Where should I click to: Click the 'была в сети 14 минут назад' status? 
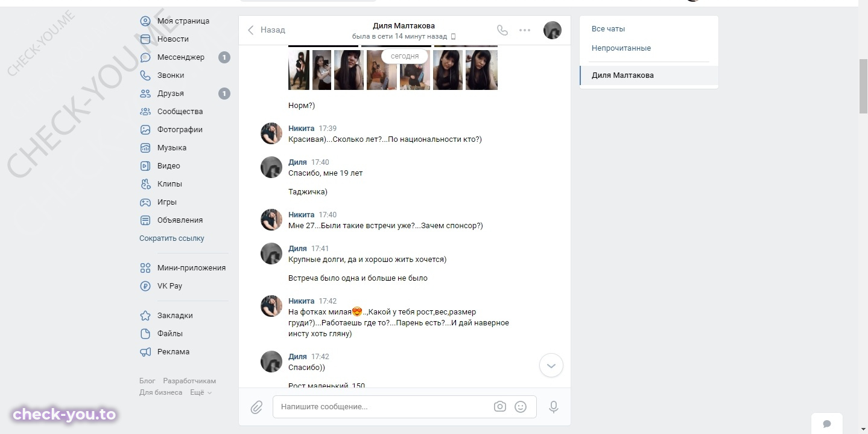click(401, 37)
